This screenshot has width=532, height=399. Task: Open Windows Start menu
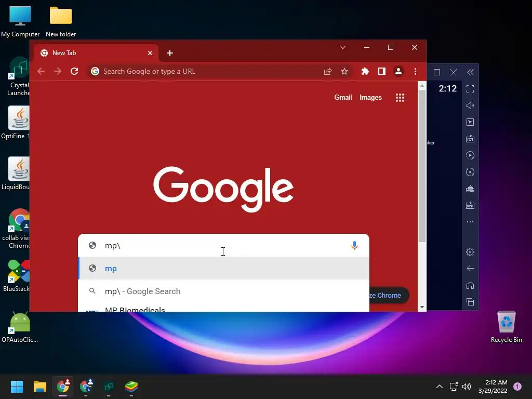pos(17,387)
